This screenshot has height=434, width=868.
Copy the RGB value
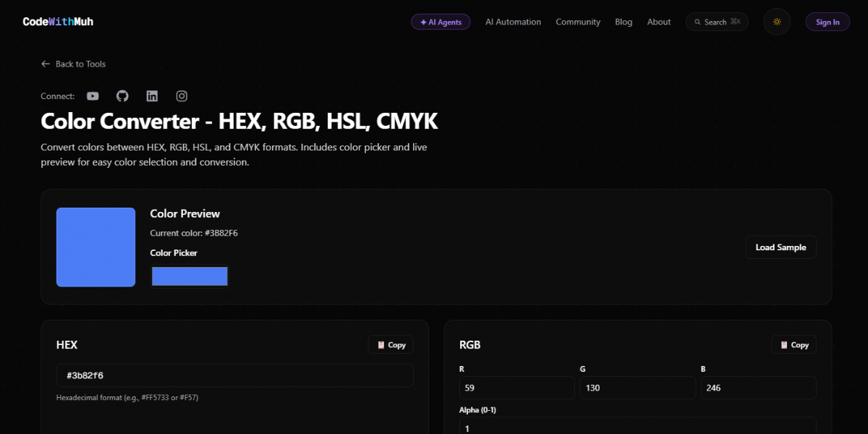click(x=793, y=345)
